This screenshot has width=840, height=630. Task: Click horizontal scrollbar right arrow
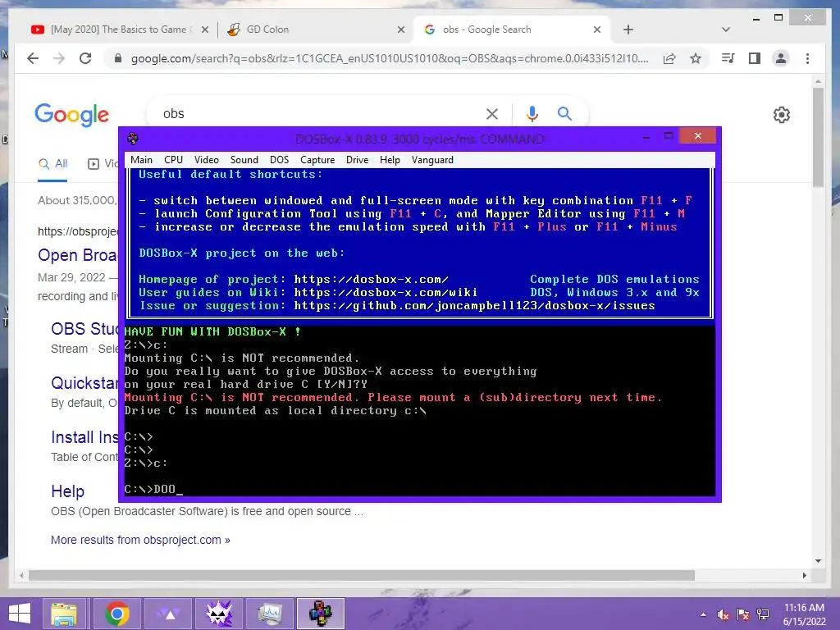pyautogui.click(x=804, y=575)
